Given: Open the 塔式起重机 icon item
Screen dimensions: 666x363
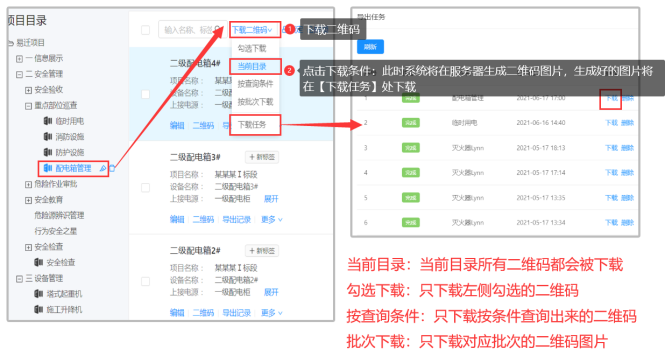Looking at the screenshot, I should [39, 294].
